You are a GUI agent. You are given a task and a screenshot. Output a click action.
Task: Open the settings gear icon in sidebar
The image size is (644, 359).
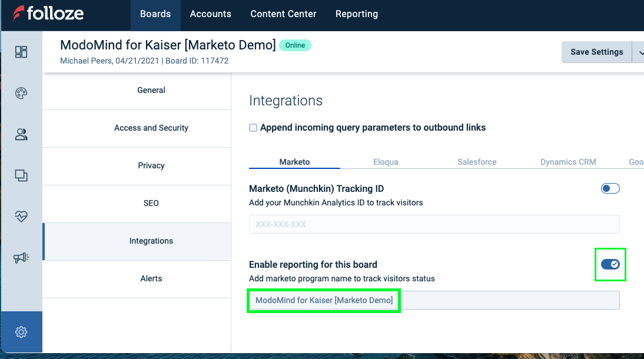[x=21, y=332]
